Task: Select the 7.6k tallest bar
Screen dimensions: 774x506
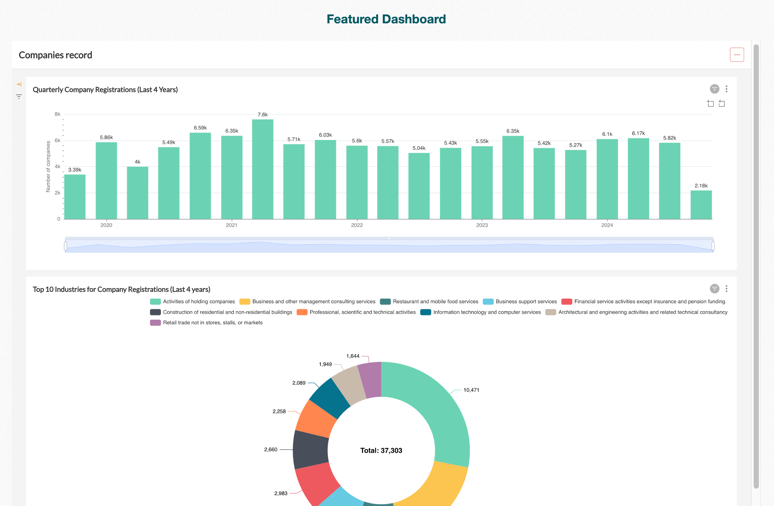Action: tap(263, 169)
